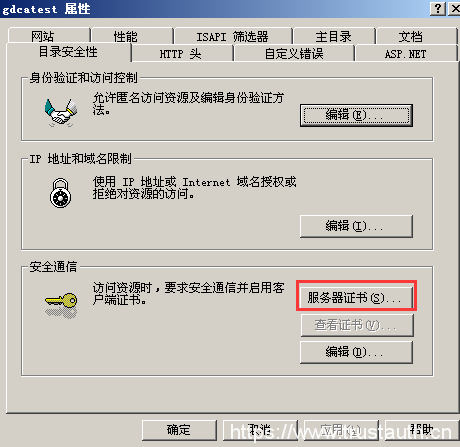Screen dimensions: 460x447
Task: Open the ISAPI 筛选器 tab
Action: (233, 36)
